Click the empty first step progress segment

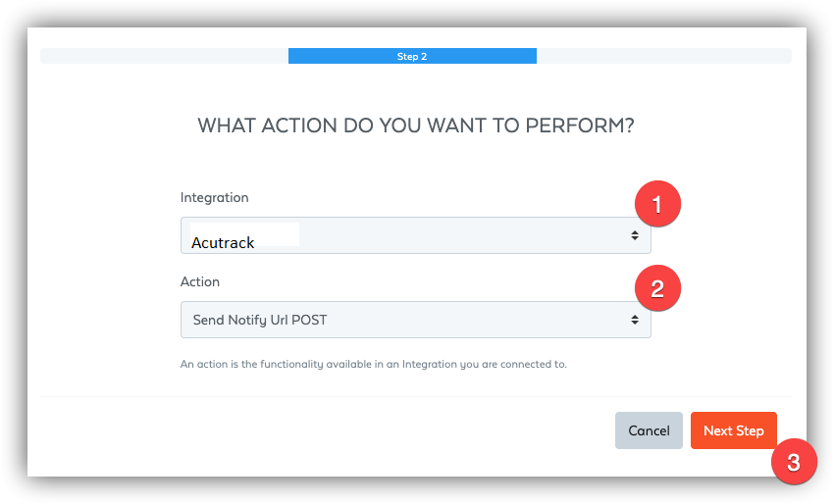pyautogui.click(x=165, y=56)
